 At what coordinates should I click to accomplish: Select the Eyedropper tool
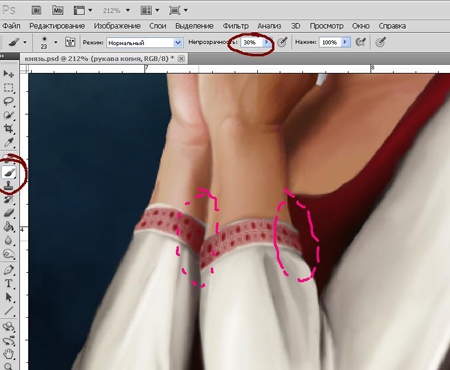coord(8,143)
